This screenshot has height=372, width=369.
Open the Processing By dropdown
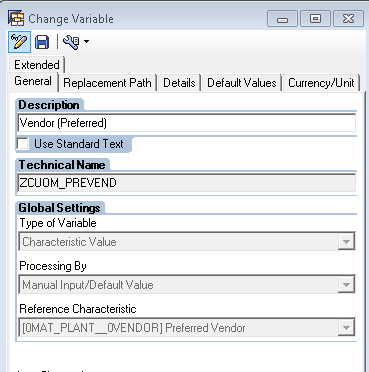click(x=346, y=285)
